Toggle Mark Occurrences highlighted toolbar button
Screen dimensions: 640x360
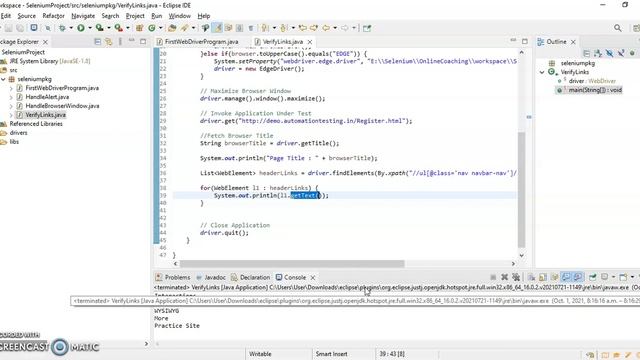pos(217,28)
